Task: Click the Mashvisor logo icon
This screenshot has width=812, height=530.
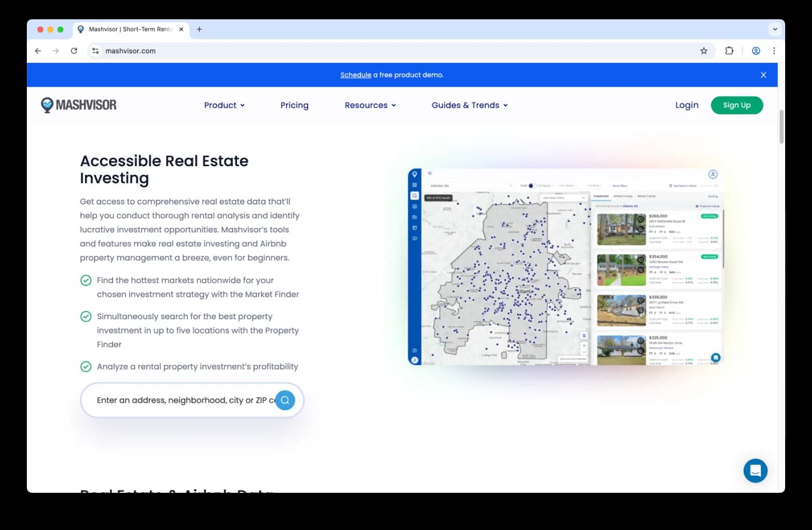Action: coord(47,105)
